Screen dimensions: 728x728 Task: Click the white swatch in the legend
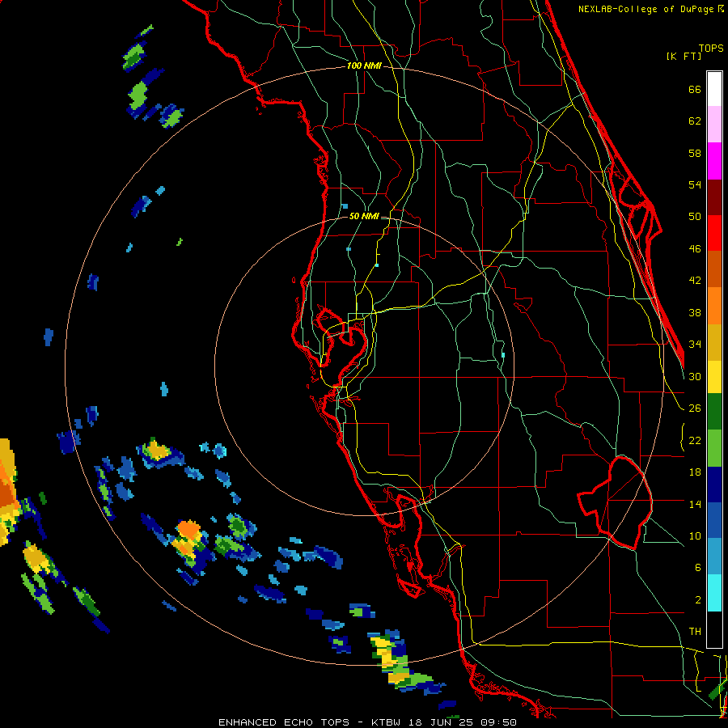point(714,89)
